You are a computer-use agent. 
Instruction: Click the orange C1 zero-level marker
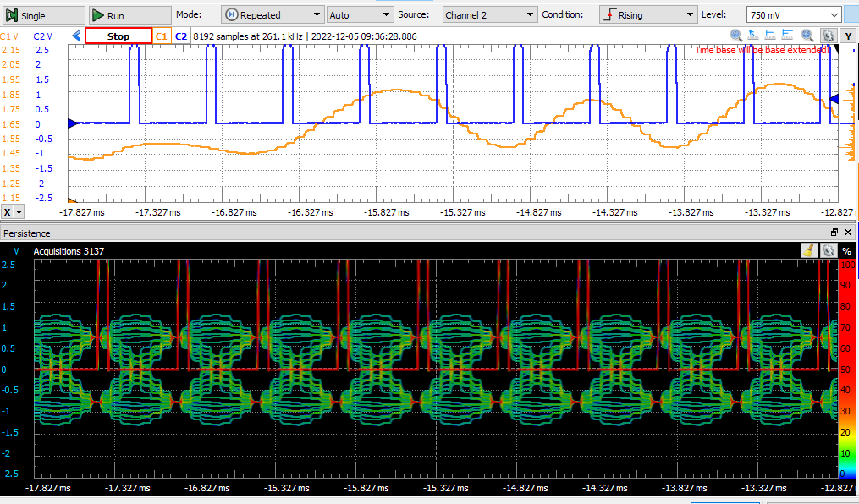click(72, 200)
